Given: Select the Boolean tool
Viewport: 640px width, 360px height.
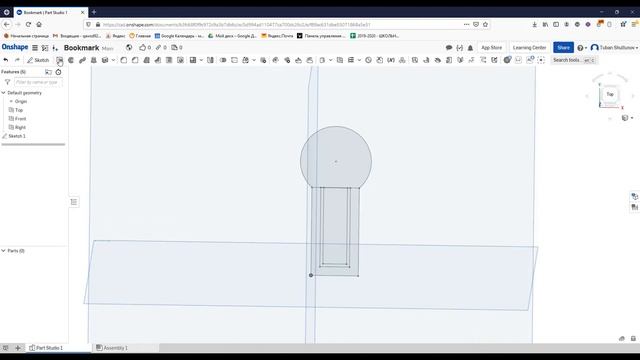Looking at the screenshot, I should point(223,60).
